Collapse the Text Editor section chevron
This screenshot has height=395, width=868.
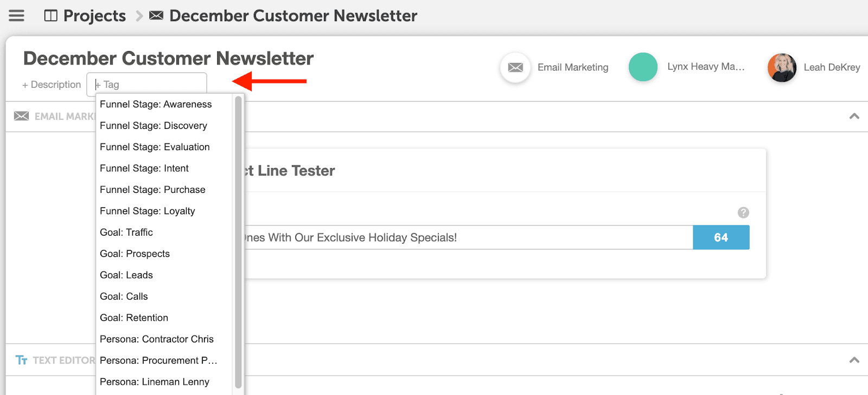pyautogui.click(x=854, y=360)
